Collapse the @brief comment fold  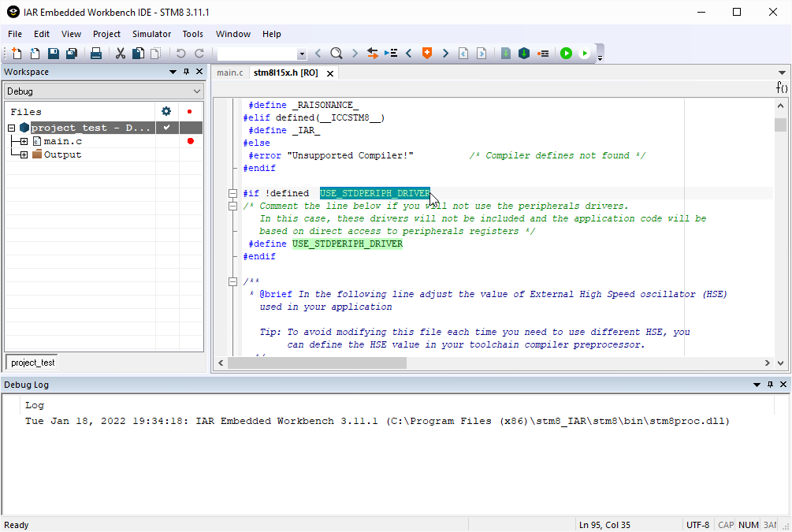pos(232,282)
